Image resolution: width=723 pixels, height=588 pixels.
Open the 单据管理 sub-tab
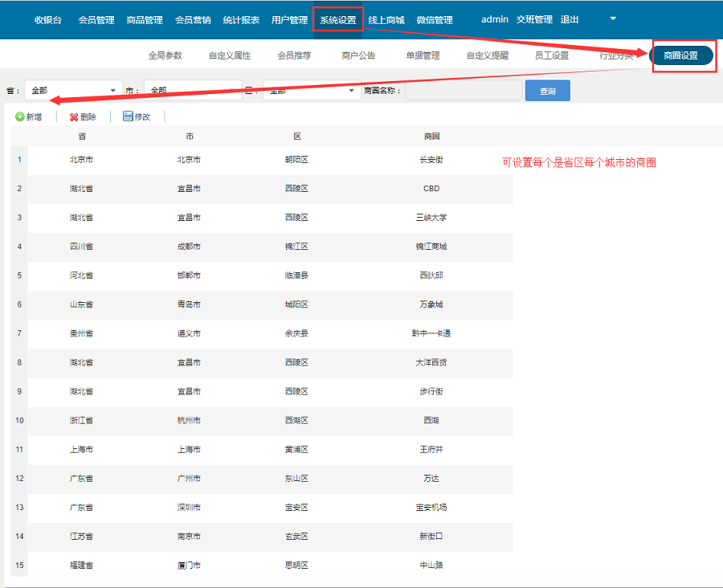423,55
